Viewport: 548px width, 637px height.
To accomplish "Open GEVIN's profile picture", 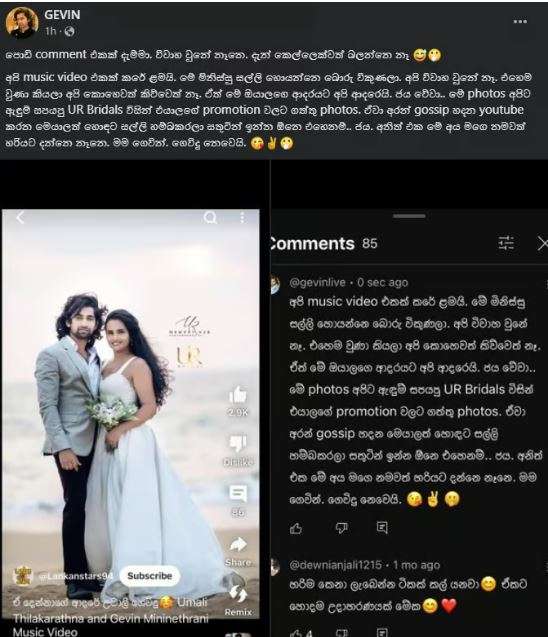I will click(22, 23).
